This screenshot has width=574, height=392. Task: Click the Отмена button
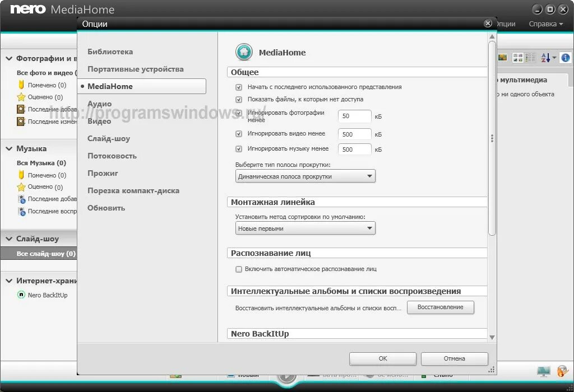click(454, 359)
